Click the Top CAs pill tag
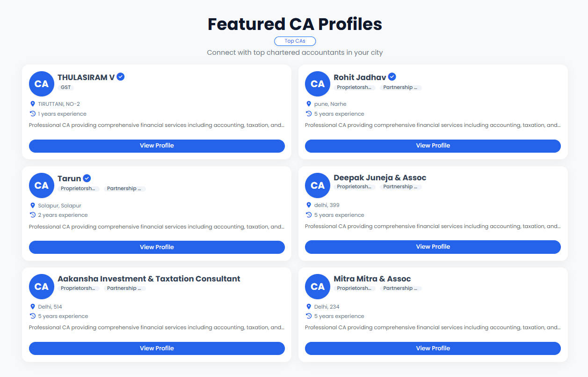Image resolution: width=588 pixels, height=377 pixels. point(295,41)
